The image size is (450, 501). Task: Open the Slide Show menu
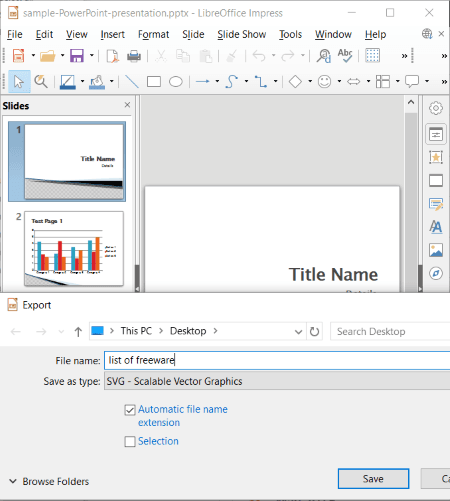pos(242,34)
